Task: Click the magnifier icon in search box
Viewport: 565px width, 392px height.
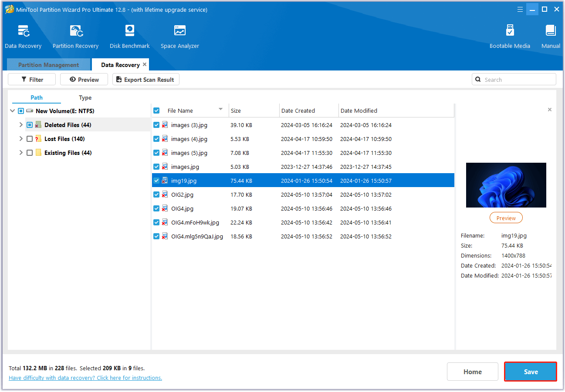Action: click(479, 80)
